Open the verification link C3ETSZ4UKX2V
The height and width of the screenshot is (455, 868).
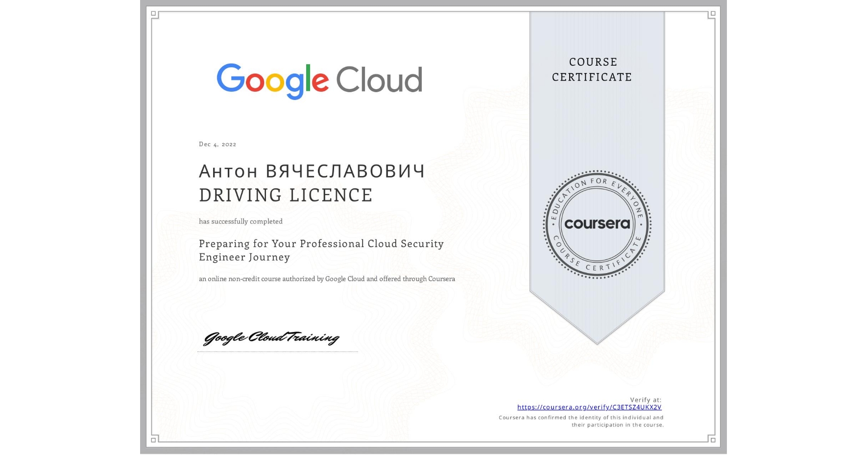(x=589, y=407)
